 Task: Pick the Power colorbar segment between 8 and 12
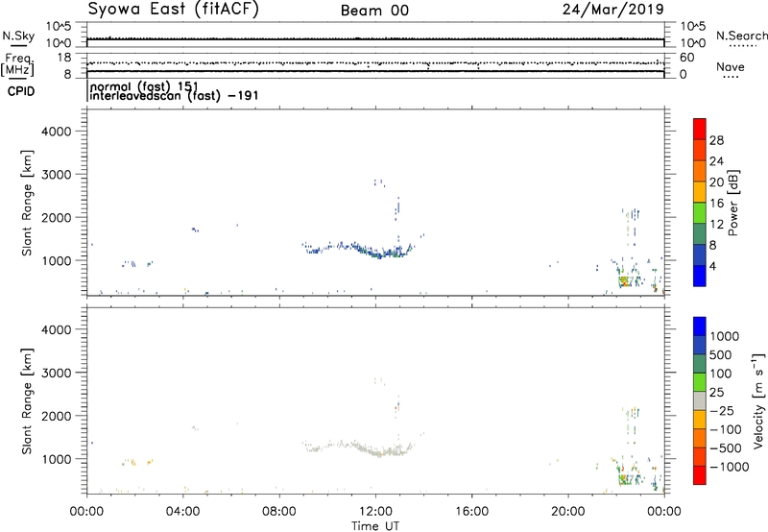coord(700,234)
